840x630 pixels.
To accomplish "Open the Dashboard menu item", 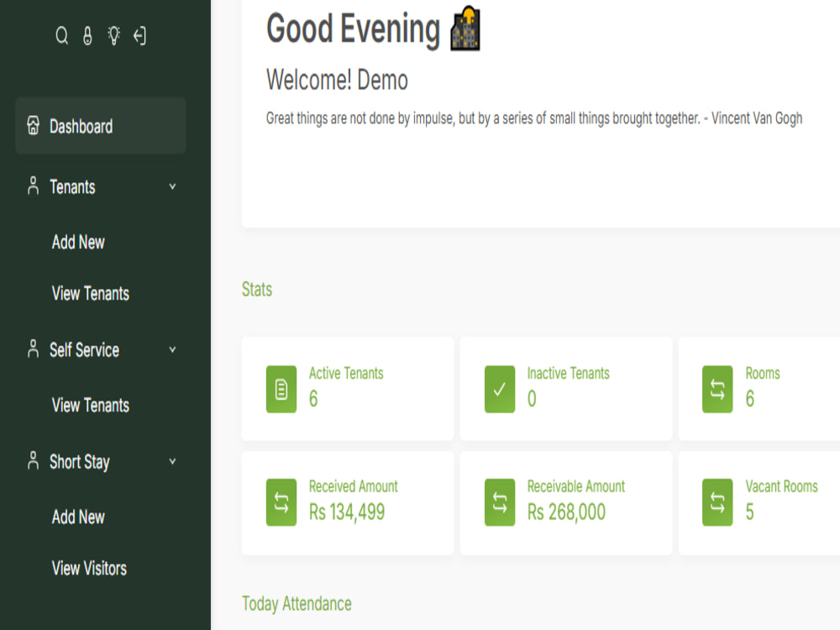I will [x=101, y=126].
